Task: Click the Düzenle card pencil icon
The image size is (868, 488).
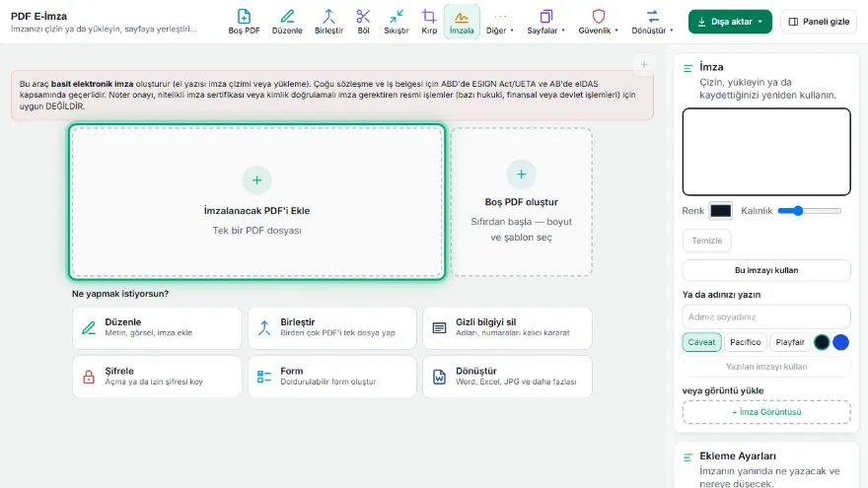Action: tap(89, 328)
